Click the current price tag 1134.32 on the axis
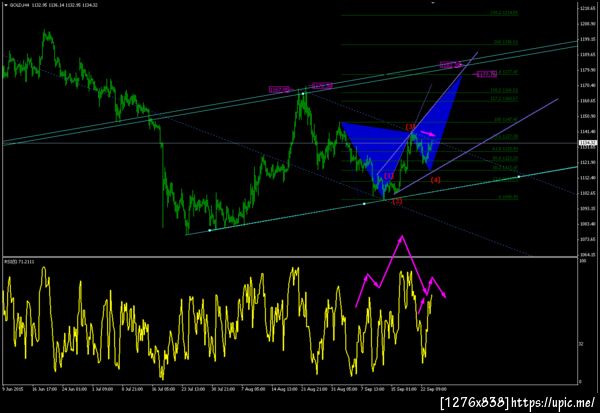The height and width of the screenshot is (413, 600). pyautogui.click(x=587, y=143)
